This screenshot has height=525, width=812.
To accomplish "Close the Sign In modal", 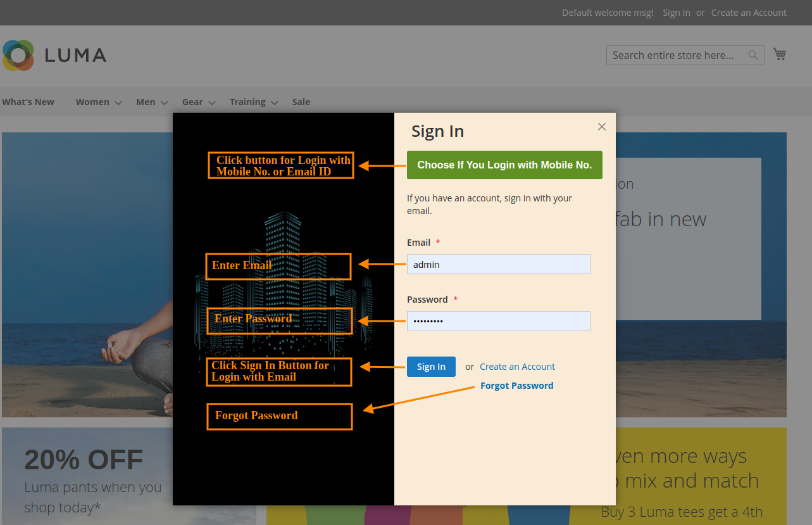I will click(x=601, y=127).
